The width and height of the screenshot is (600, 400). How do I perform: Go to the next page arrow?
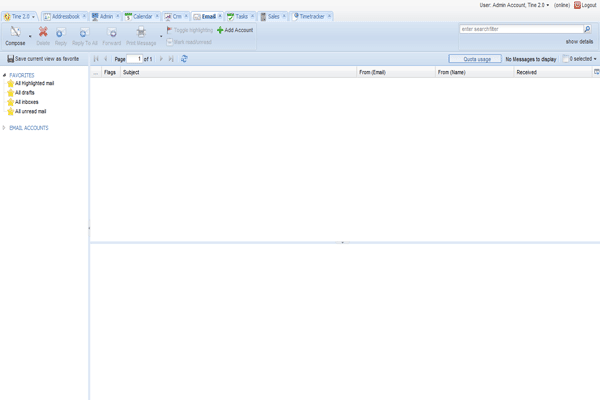161,59
